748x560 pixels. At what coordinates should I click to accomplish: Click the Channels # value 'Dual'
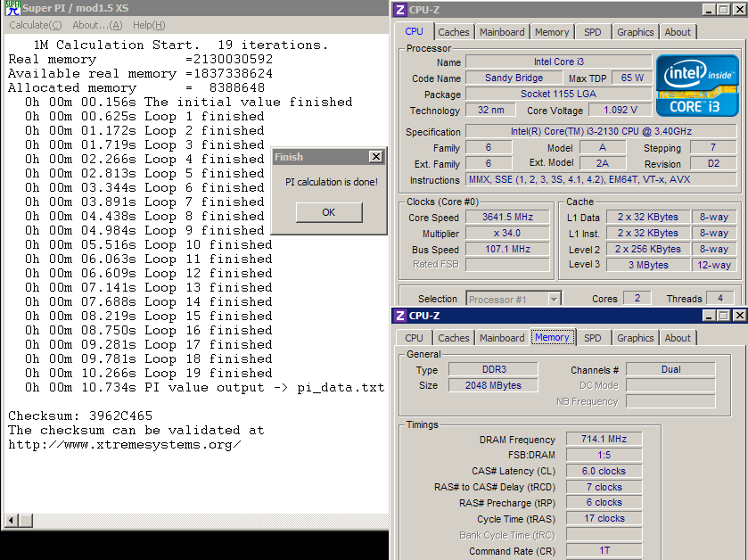(670, 369)
